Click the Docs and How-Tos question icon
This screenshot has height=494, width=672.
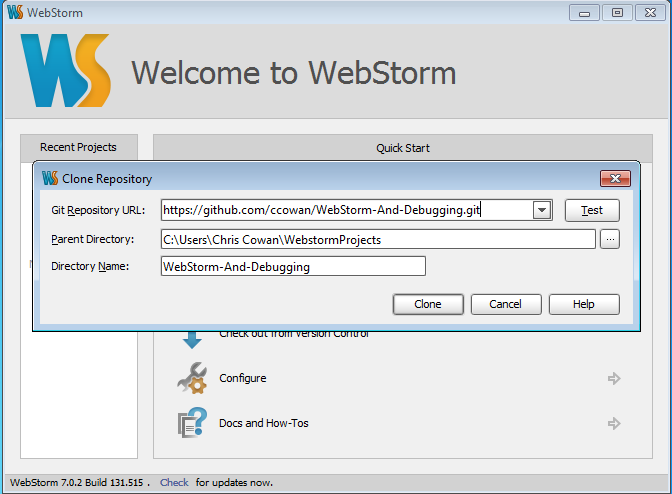point(192,423)
